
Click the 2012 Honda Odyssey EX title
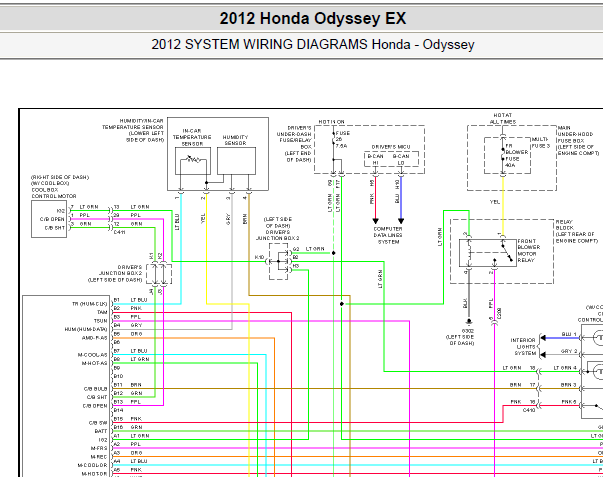(x=313, y=18)
